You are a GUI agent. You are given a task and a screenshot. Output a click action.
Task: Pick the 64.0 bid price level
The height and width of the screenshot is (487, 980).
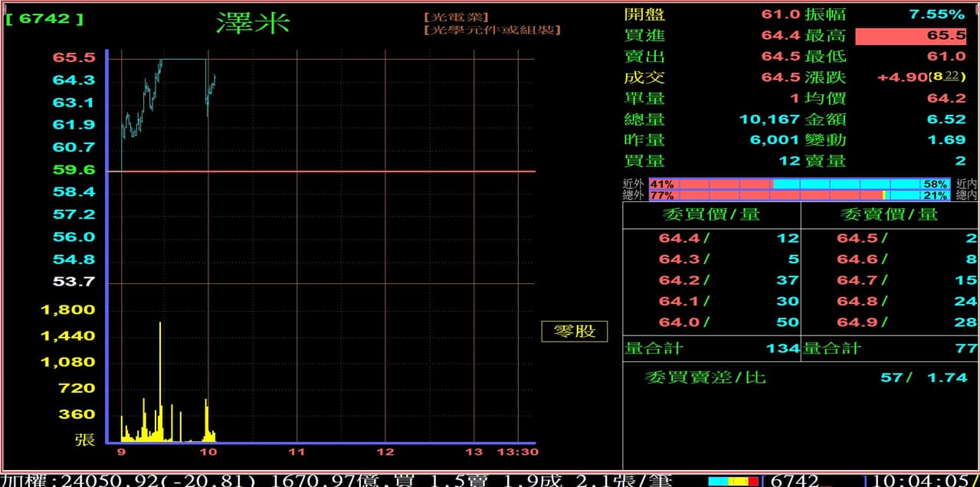click(x=711, y=322)
